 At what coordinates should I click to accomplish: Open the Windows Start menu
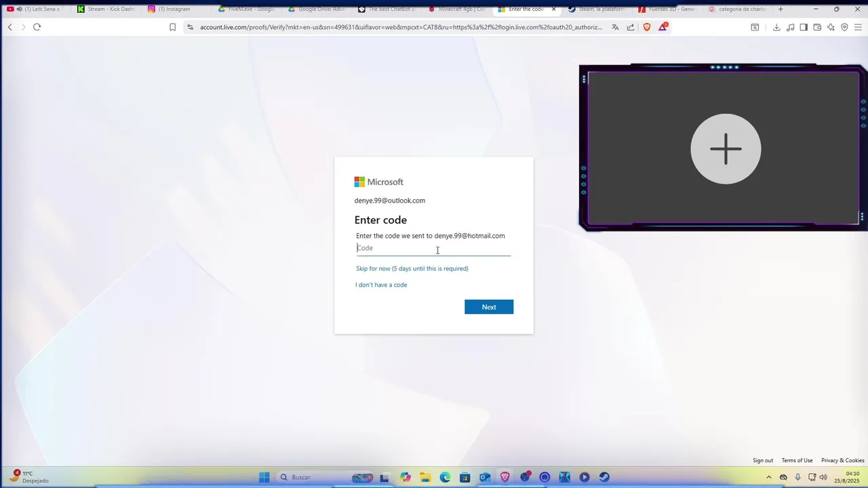pyautogui.click(x=264, y=477)
